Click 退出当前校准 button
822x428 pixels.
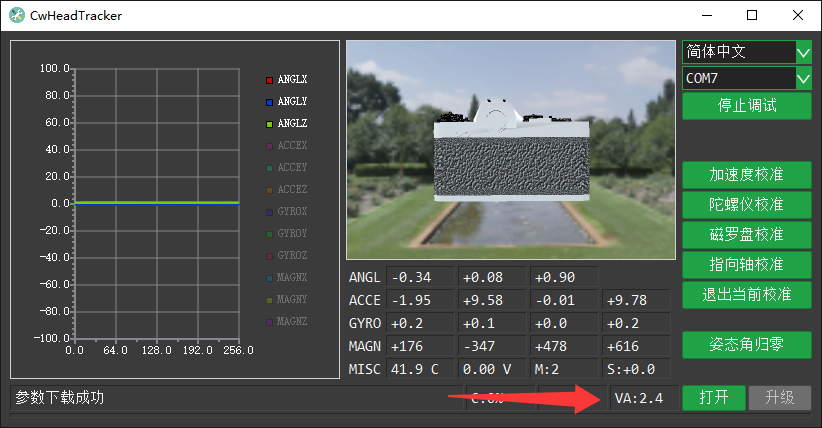pos(747,295)
